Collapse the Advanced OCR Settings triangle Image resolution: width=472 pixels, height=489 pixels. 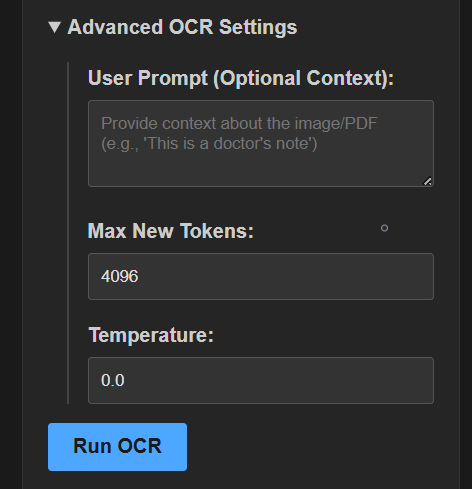54,27
